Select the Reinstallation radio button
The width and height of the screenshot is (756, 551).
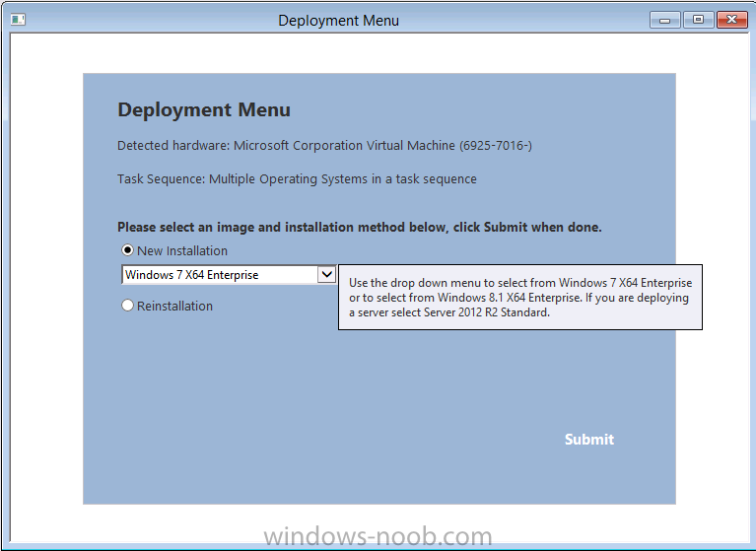127,306
